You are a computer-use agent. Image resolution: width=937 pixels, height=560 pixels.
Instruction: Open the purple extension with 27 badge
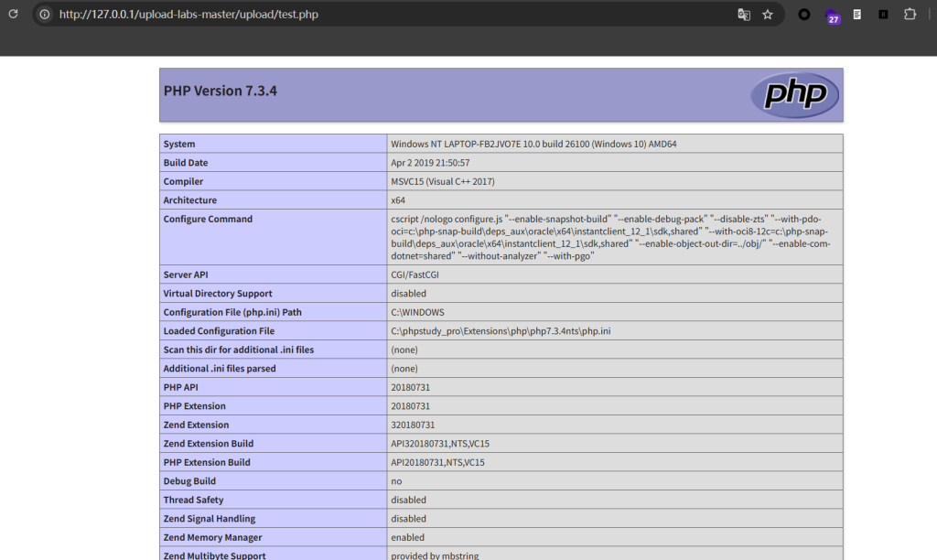pyautogui.click(x=832, y=16)
